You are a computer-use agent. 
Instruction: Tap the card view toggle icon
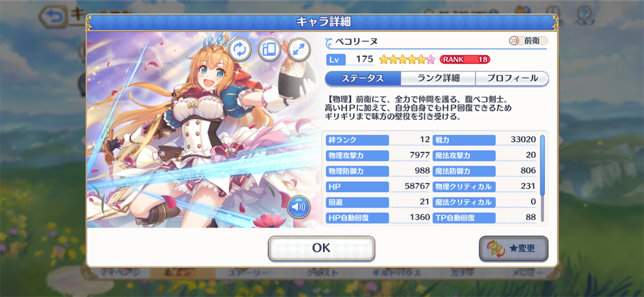pyautogui.click(x=269, y=50)
